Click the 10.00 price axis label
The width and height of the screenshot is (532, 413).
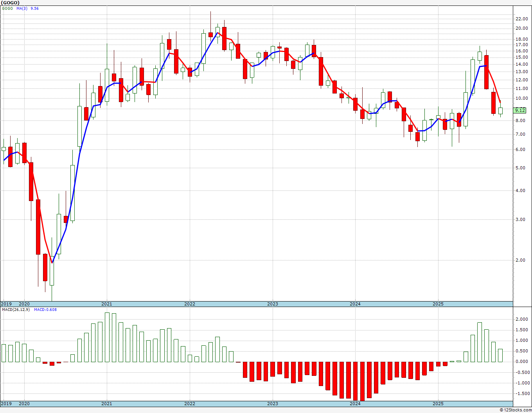[521, 98]
